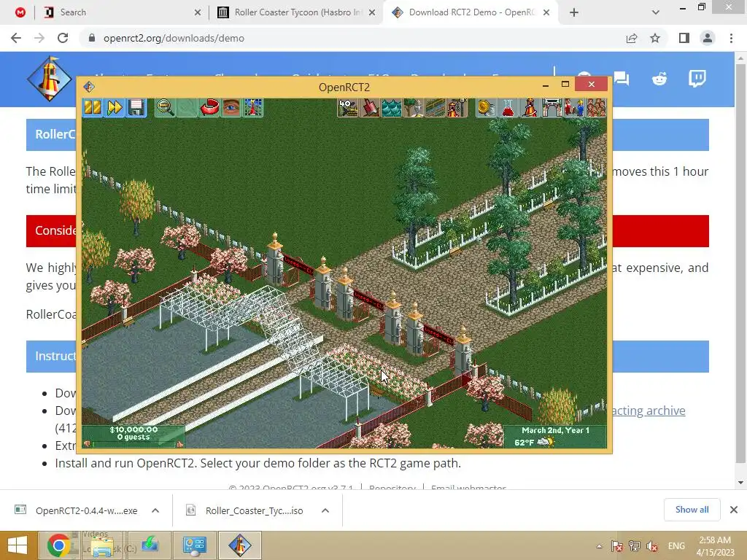Click the March 2nd, Year 1 date
The image size is (747, 560).
coord(555,430)
